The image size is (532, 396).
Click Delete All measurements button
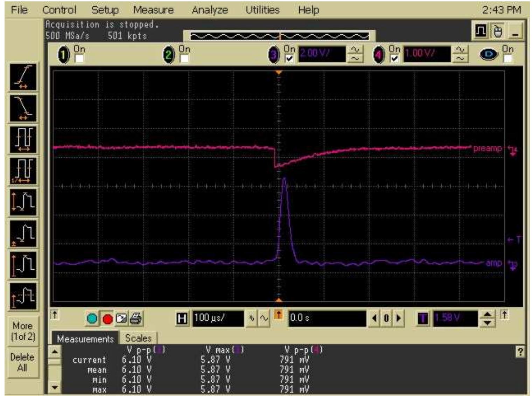click(23, 362)
